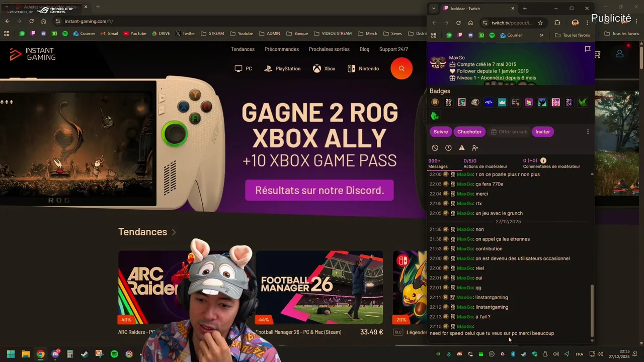Open the Football Manager 26 game thumbnail

point(319,288)
